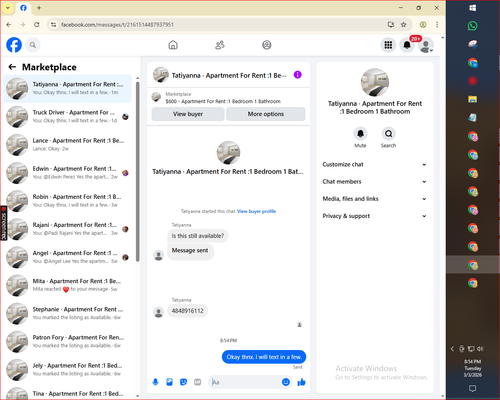Open the Mita conversation

[x=67, y=285]
